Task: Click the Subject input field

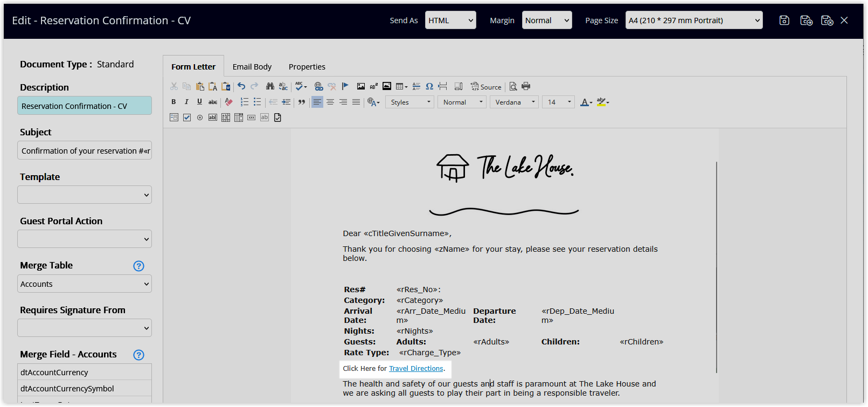Action: [85, 150]
